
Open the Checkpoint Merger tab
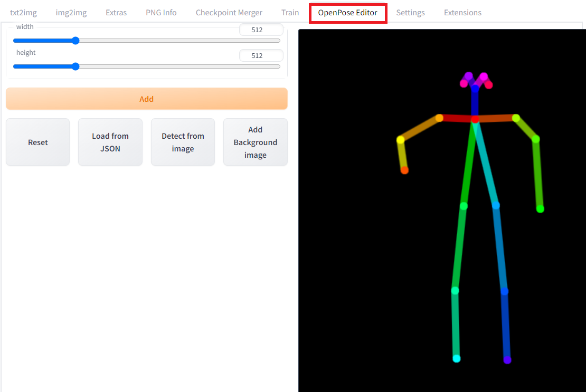229,12
